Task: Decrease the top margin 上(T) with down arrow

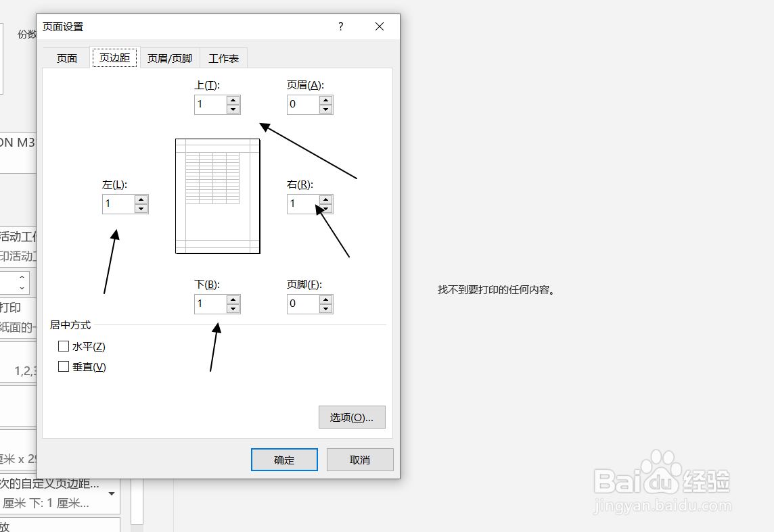Action: pyautogui.click(x=234, y=108)
